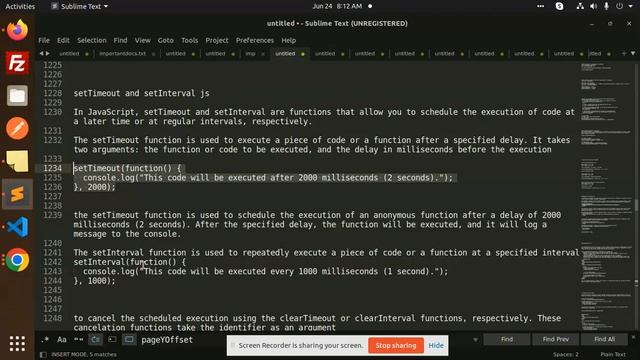The width and height of the screenshot is (640, 360).
Task: Toggle in-selection search option
Action: 112,340
